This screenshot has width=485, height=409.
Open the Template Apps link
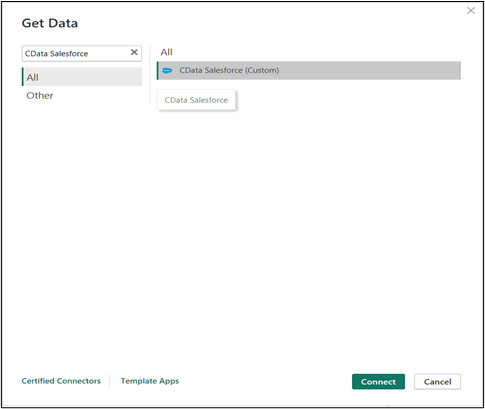[x=150, y=381]
